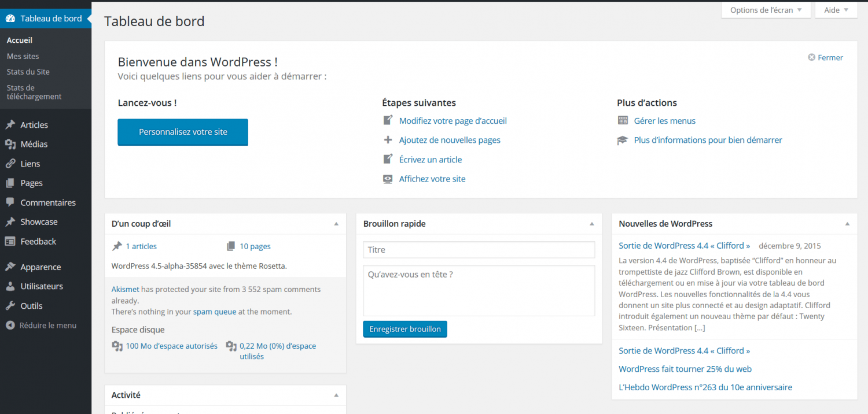Click in the Qu'avez-vous en tête text area
This screenshot has height=414, width=868.
[479, 291]
